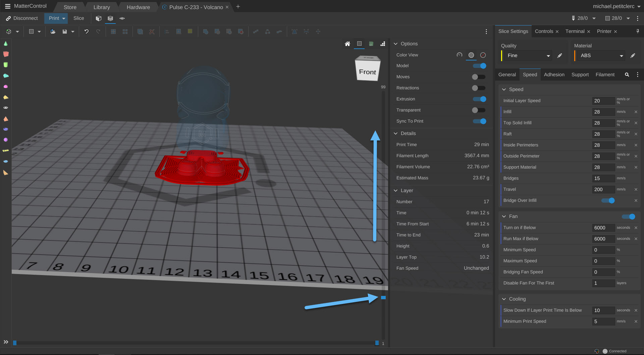Screen dimensions: 644x355
Task: Open the Material ABS dropdown
Action: pyautogui.click(x=600, y=56)
